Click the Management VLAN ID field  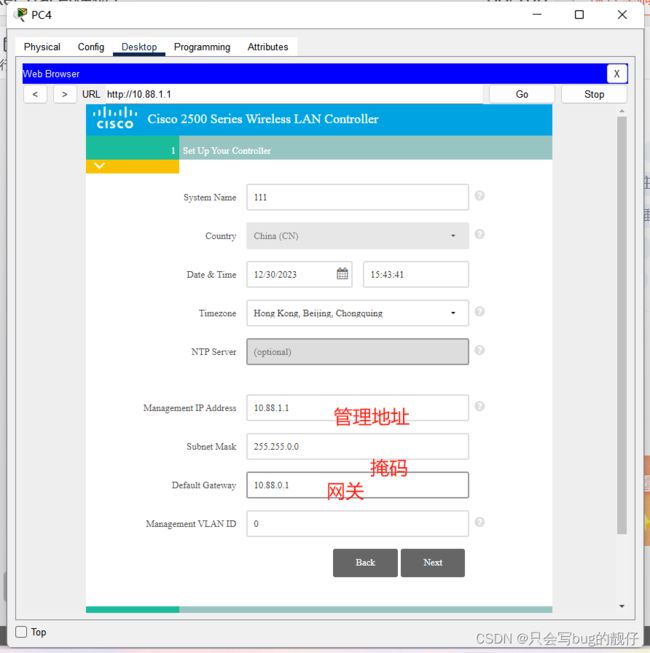[357, 523]
